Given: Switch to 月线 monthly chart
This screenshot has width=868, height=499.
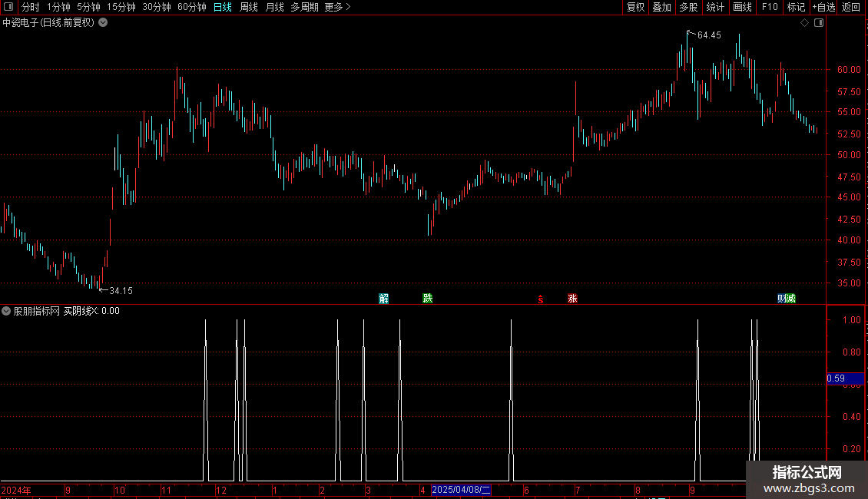Looking at the screenshot, I should click(274, 7).
